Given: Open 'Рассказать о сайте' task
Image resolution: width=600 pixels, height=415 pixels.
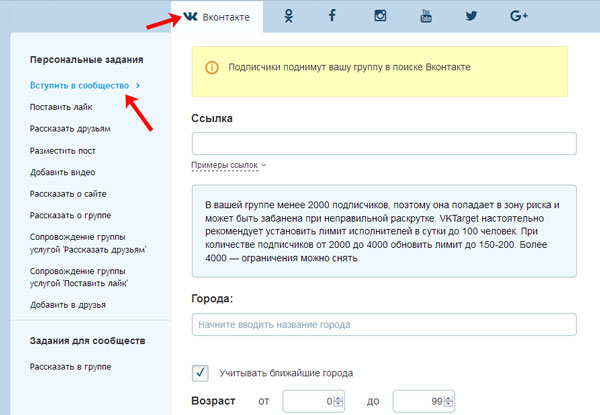Looking at the screenshot, I should point(68,194).
